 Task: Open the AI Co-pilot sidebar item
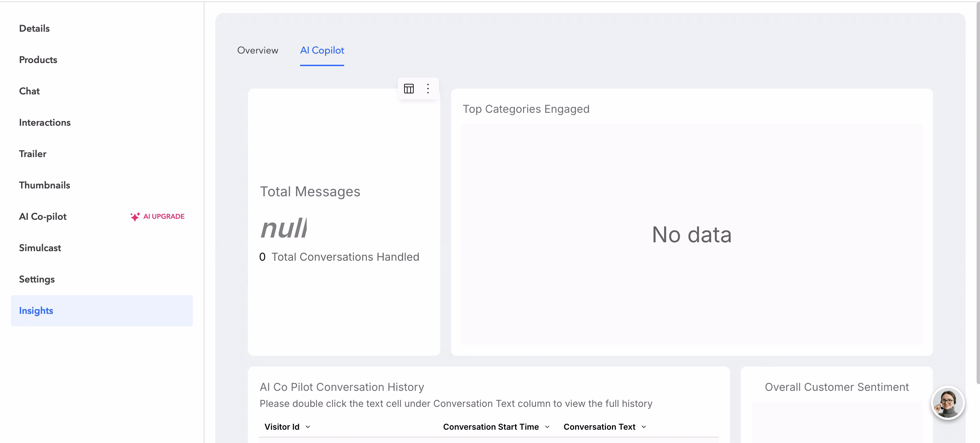click(43, 216)
